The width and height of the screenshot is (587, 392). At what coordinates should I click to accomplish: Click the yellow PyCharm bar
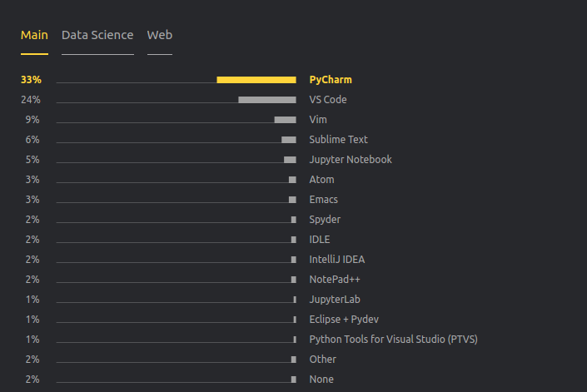point(256,80)
